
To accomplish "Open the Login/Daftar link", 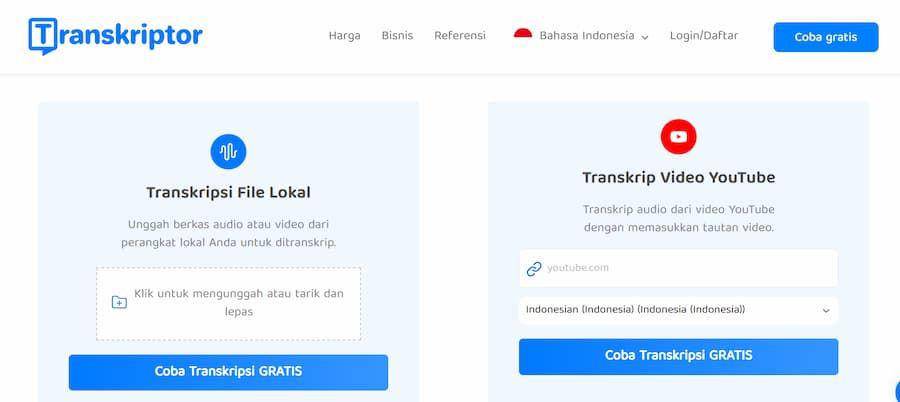I will click(704, 36).
